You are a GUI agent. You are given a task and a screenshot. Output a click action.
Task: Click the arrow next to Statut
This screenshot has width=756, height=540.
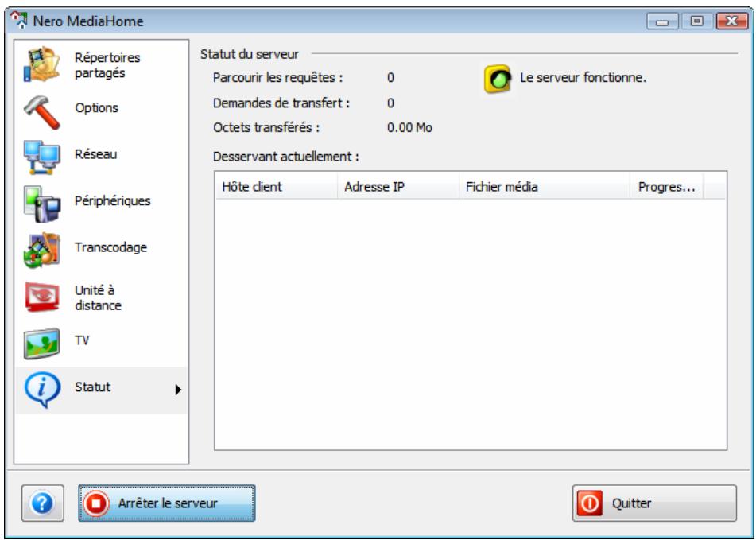178,390
